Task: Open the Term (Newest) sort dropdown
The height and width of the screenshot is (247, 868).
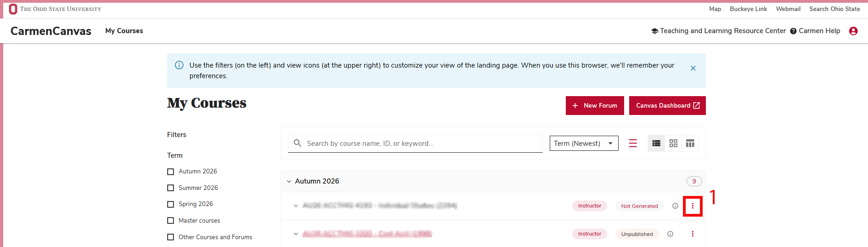Action: [x=584, y=144]
